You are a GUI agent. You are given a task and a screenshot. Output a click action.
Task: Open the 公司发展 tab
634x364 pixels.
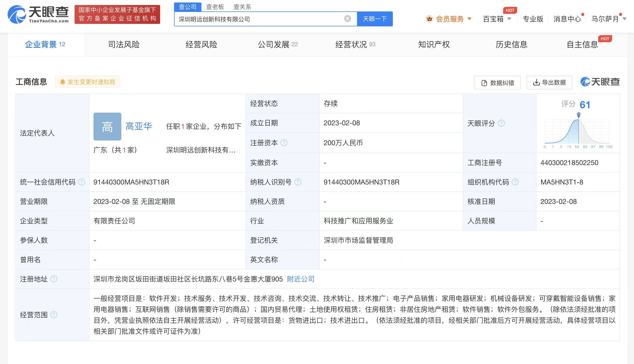click(278, 45)
